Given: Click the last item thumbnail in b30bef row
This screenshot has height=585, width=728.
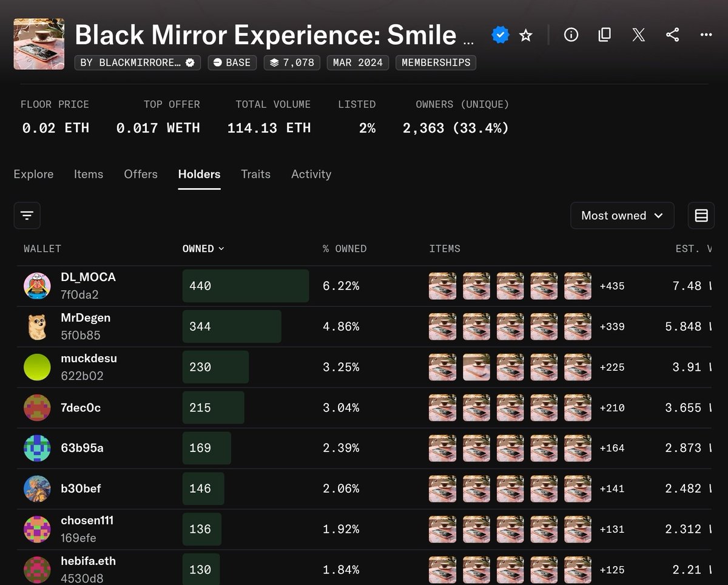Looking at the screenshot, I should [578, 489].
